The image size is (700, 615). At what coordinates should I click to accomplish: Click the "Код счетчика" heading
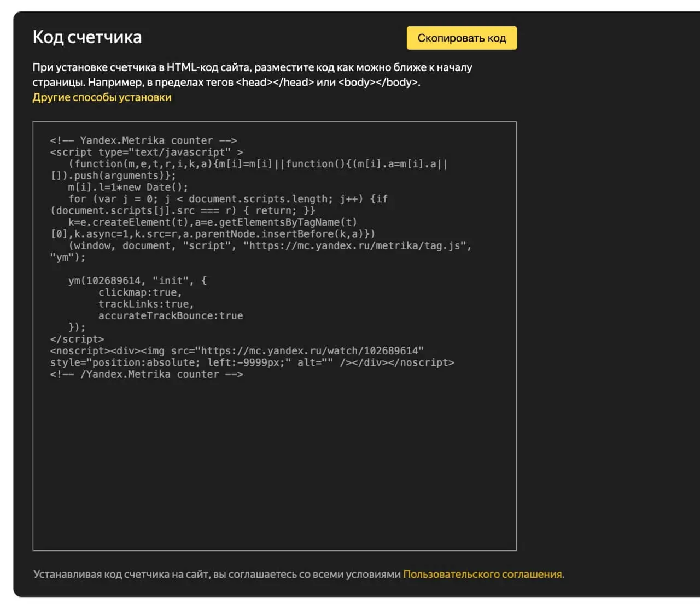coord(87,37)
